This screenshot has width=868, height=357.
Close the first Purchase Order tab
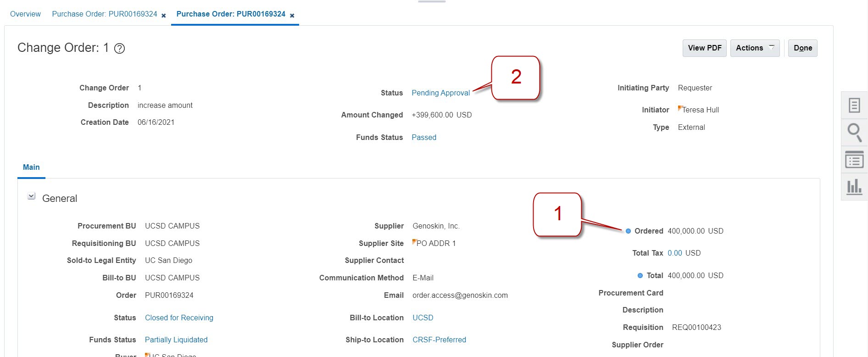pyautogui.click(x=164, y=16)
